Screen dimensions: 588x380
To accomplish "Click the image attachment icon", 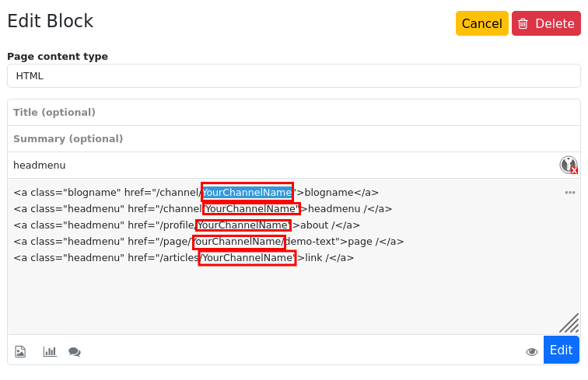I will coord(21,351).
